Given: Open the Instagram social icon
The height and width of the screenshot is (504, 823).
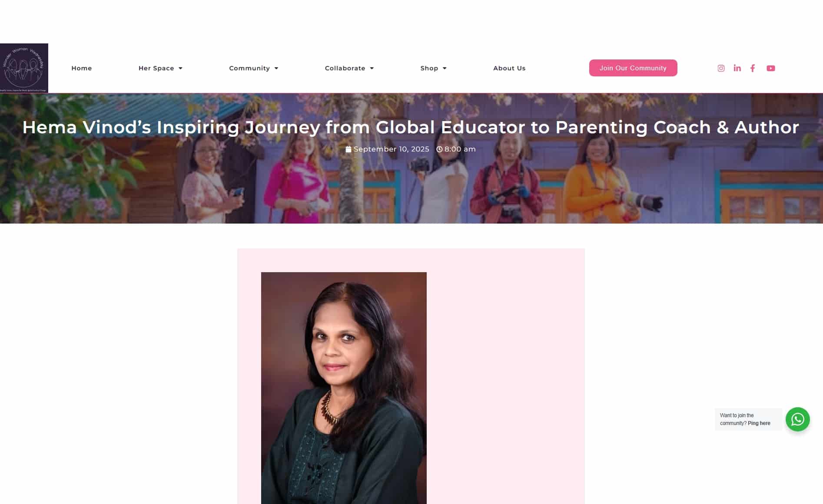Looking at the screenshot, I should pos(721,68).
